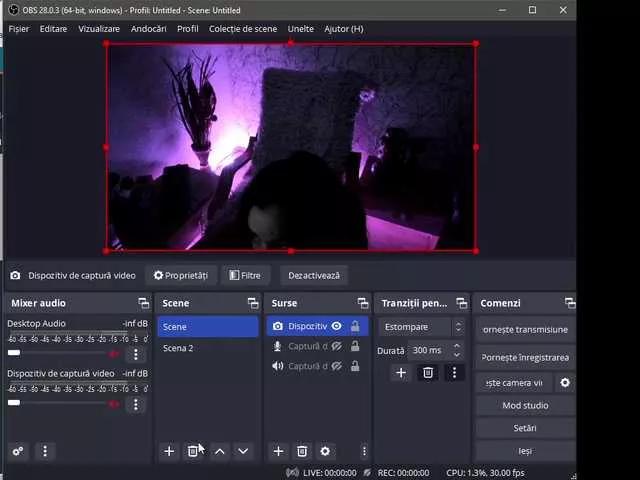Move selected scene down in list
The image size is (640, 480).
243,451
